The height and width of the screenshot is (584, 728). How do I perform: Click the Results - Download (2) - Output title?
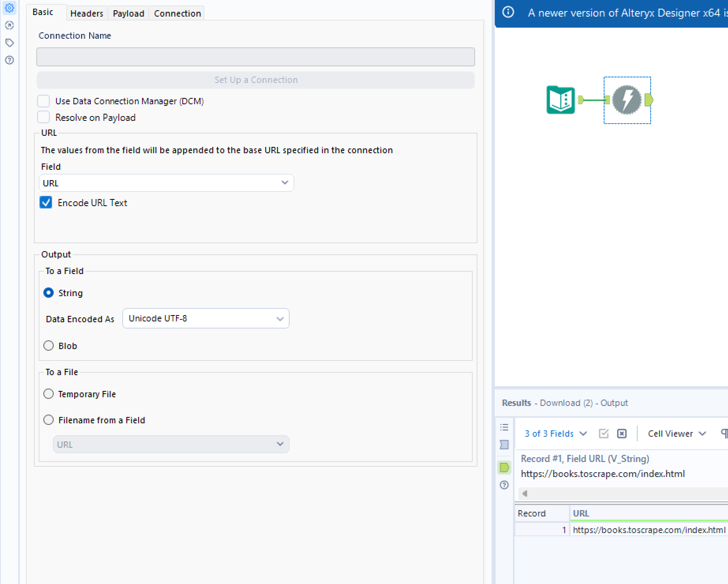point(565,403)
